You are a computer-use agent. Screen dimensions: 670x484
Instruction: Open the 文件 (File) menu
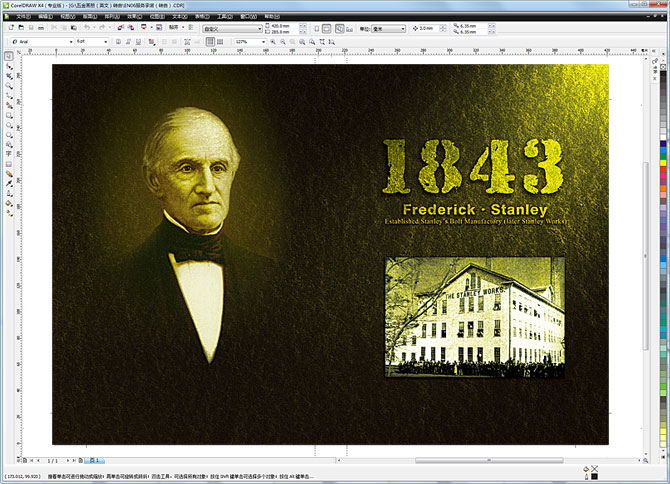(x=22, y=16)
